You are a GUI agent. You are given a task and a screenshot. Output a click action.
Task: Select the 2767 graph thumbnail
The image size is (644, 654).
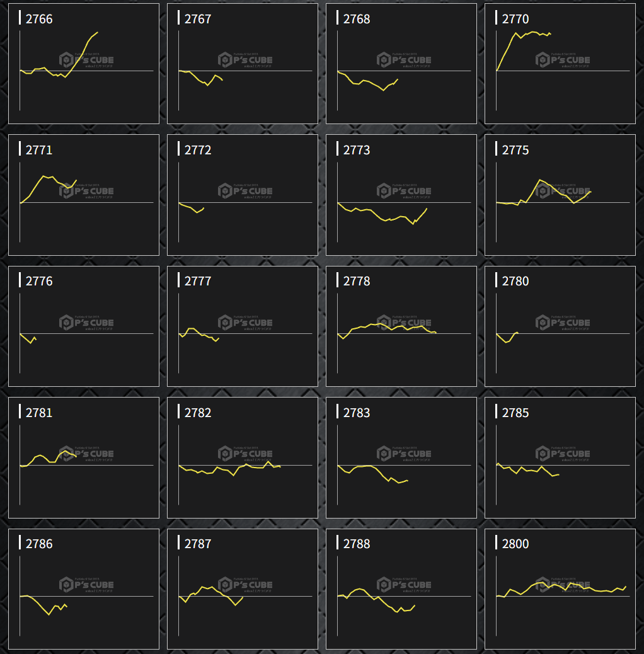[243, 64]
